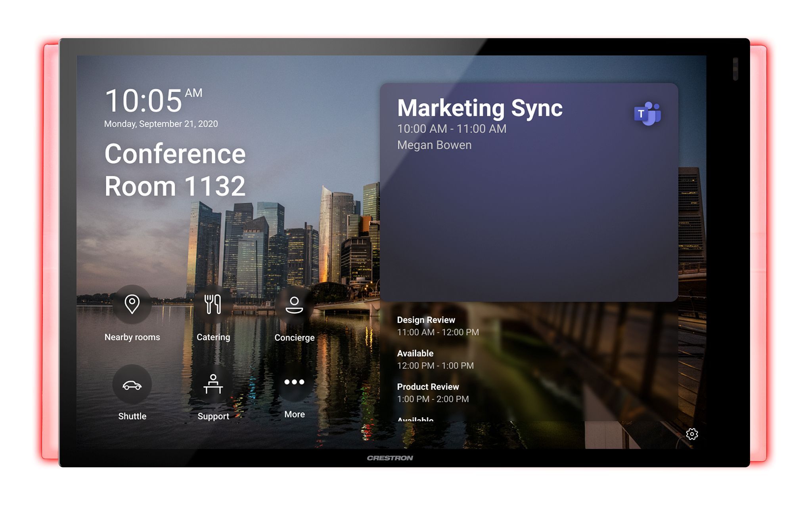This screenshot has width=812, height=506.
Task: Open settings with the gear icon
Action: 692,434
